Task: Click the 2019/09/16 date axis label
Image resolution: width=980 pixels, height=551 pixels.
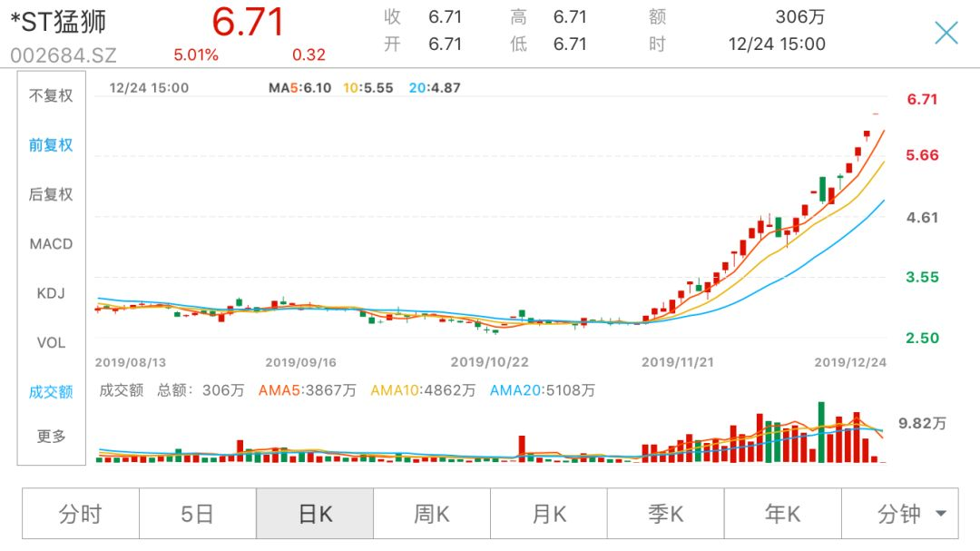Action: point(300,362)
